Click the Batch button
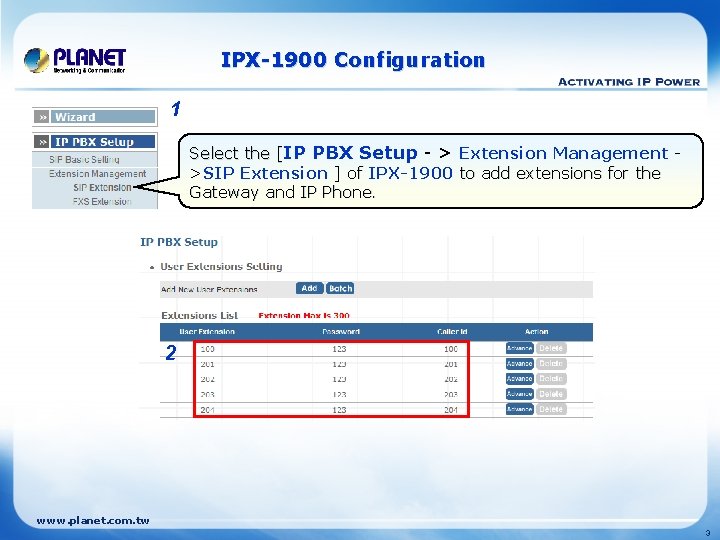The image size is (720, 540). 340,288
